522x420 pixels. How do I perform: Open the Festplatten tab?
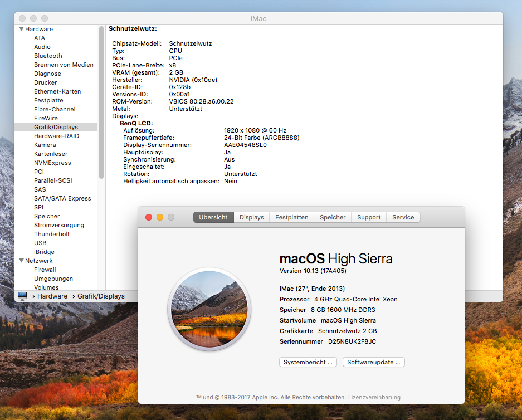[291, 217]
